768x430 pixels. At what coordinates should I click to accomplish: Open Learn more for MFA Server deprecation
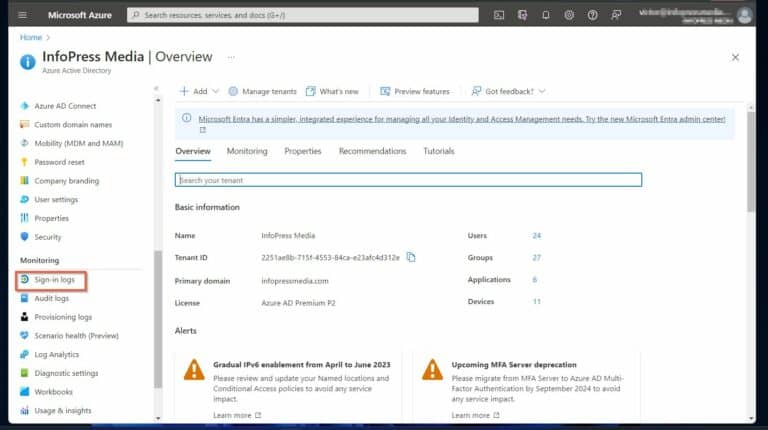pyautogui.click(x=475, y=415)
